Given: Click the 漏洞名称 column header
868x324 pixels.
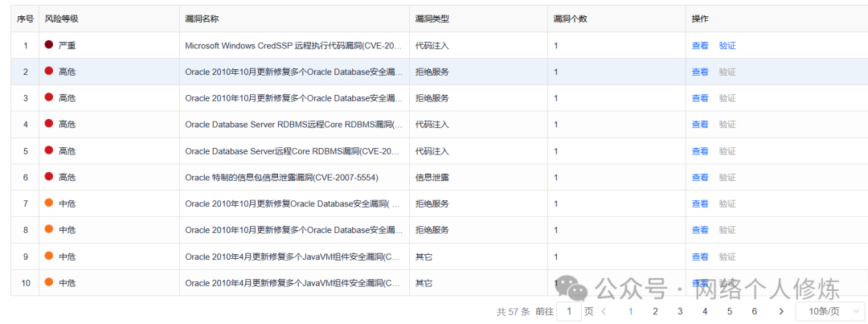Looking at the screenshot, I should coord(202,18).
